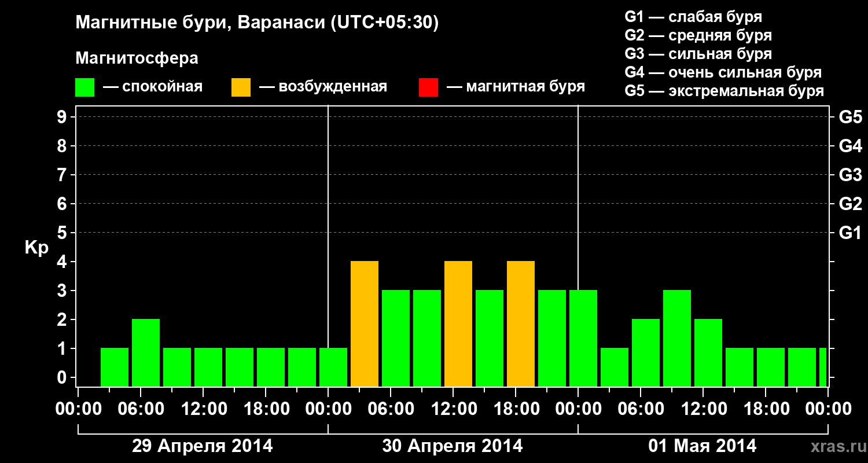Click the 'G3 — сильная буря' legend line

point(698,54)
